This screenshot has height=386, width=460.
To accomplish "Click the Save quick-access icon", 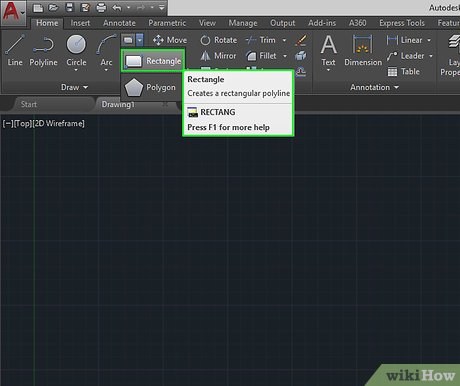I will pyautogui.click(x=69, y=7).
